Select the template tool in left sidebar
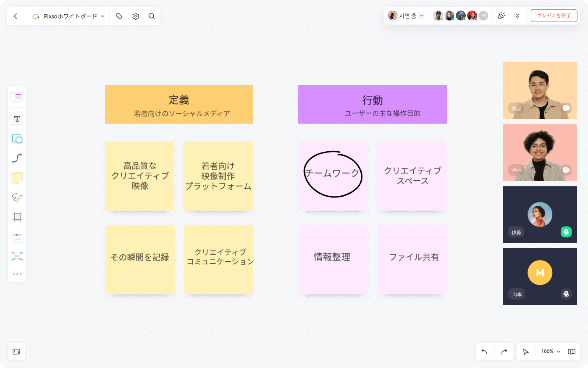Screen dimensions: 588x368 [17, 97]
